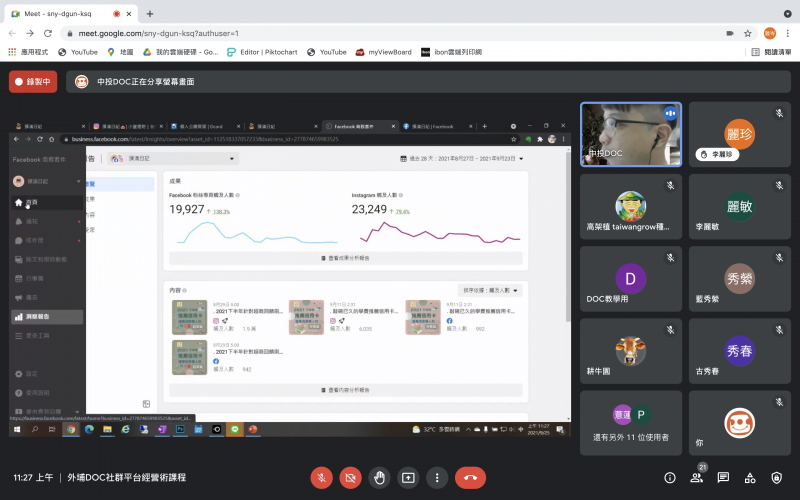This screenshot has width=800, height=500.
Task: Bookmark this page with star icon
Action: (747, 33)
